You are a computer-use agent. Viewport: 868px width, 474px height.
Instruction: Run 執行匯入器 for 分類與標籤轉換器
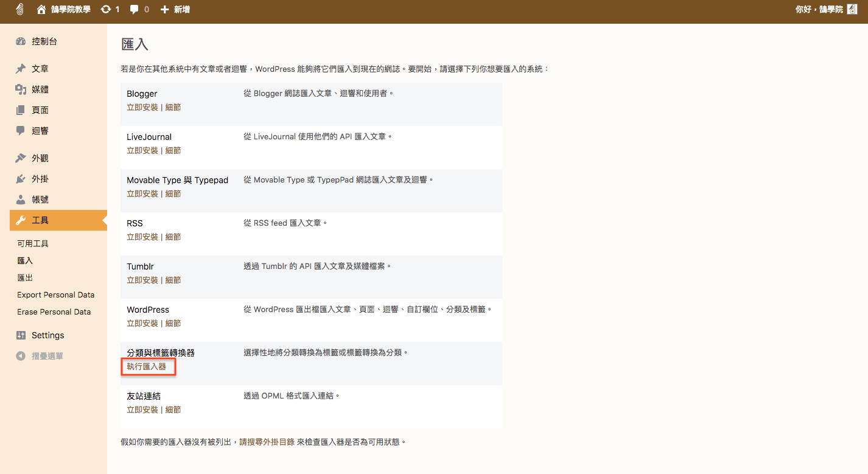pos(147,366)
